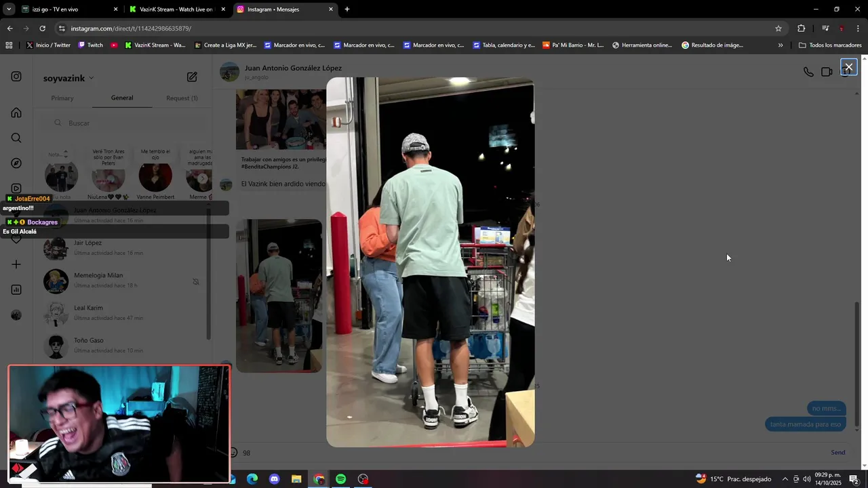Close the Instagram Mensajes browser tab
Image resolution: width=868 pixels, height=488 pixels.
click(331, 9)
